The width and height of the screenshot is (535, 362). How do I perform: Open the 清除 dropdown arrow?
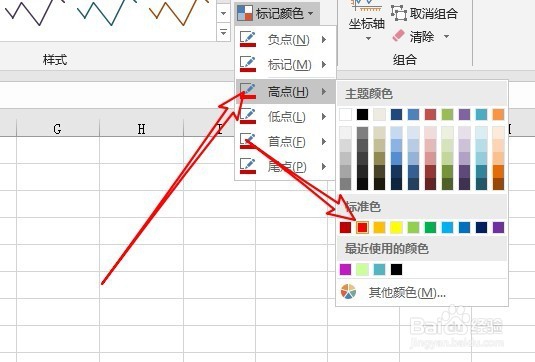coord(446,36)
